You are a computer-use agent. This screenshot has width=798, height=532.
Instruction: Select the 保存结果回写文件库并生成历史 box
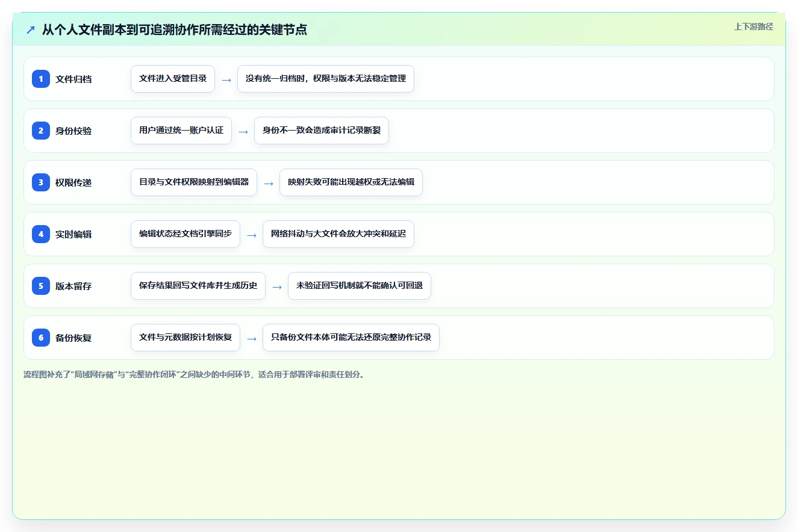(198, 286)
